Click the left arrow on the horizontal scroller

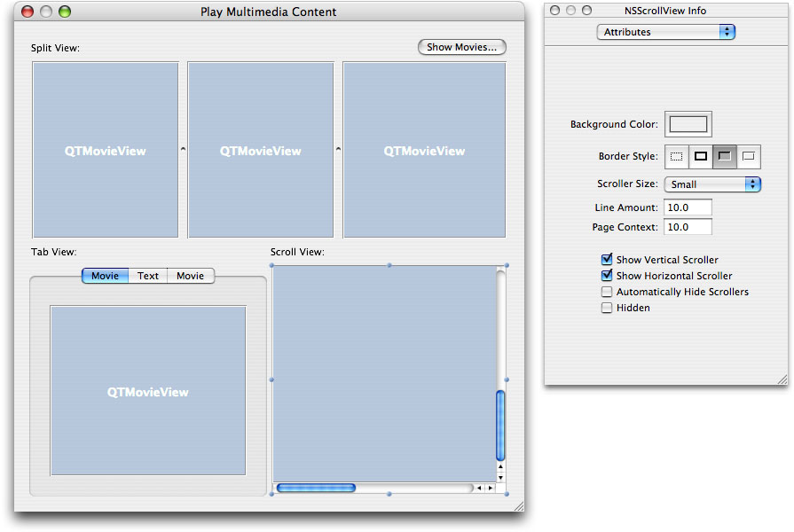[478, 487]
